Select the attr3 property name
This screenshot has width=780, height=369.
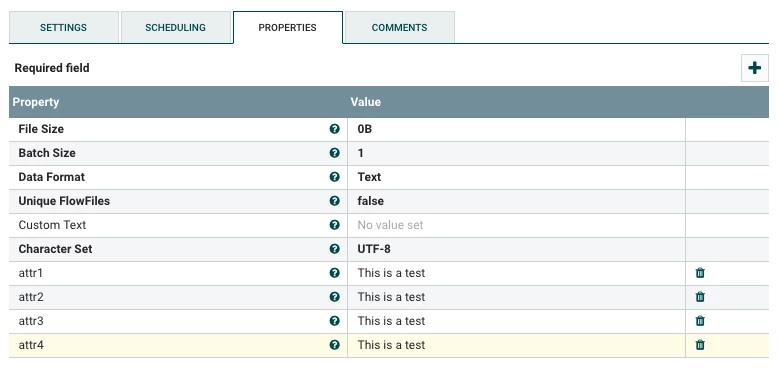pos(31,321)
